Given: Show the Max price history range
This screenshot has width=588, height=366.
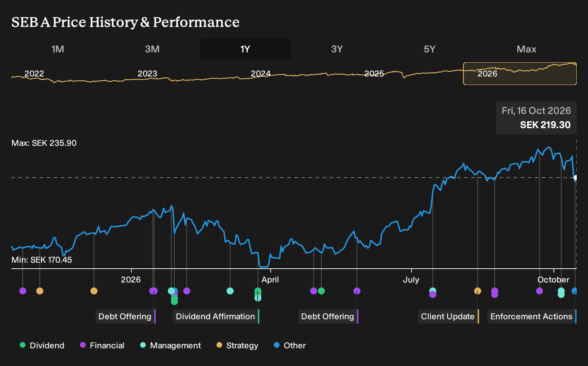Looking at the screenshot, I should 526,49.
